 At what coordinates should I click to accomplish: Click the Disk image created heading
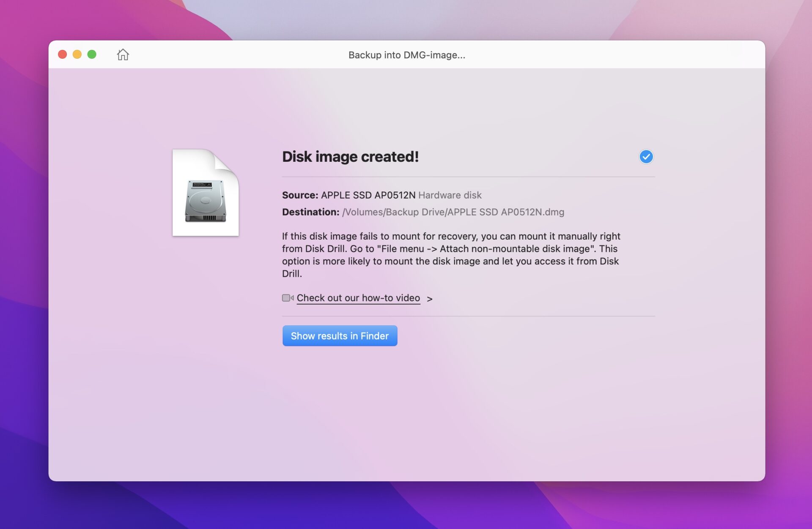(351, 157)
